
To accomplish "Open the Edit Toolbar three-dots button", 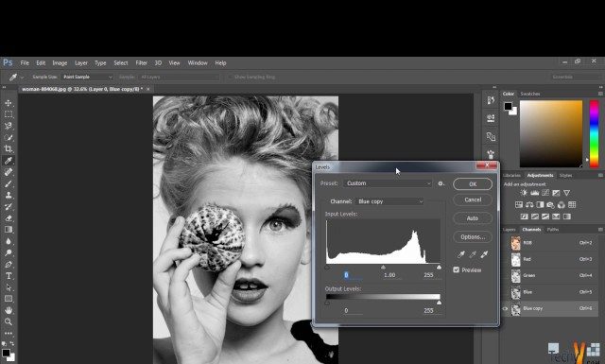I will (9, 333).
